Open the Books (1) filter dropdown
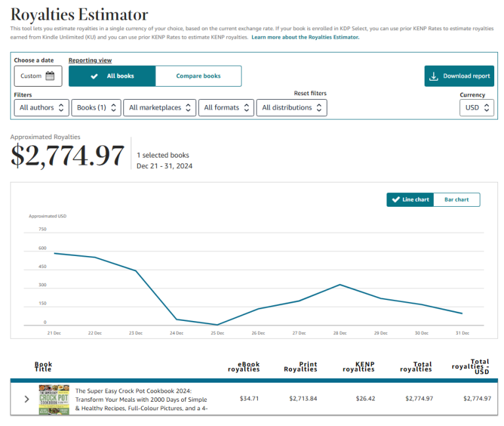504x426 pixels. coord(96,108)
